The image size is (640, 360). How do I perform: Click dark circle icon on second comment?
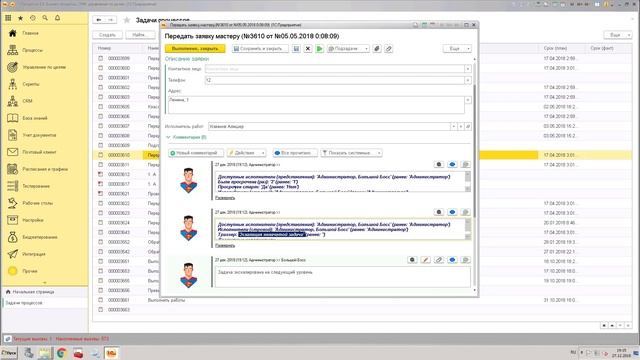[x=439, y=212]
